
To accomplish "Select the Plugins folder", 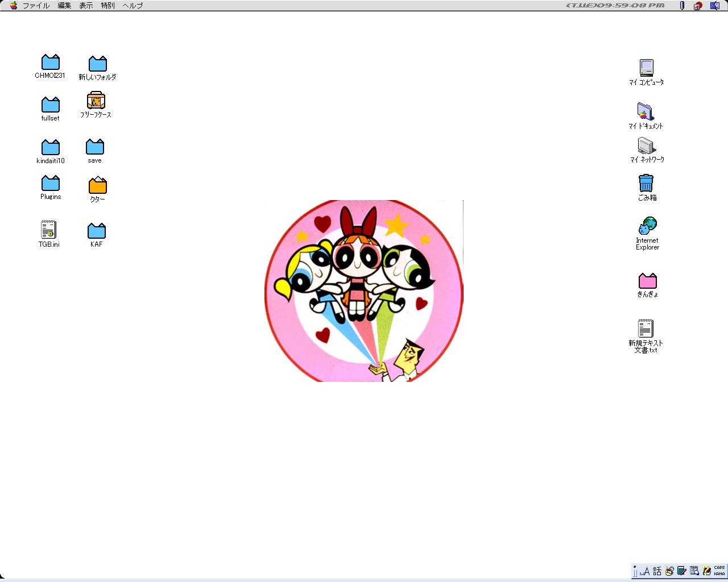I will [50, 188].
